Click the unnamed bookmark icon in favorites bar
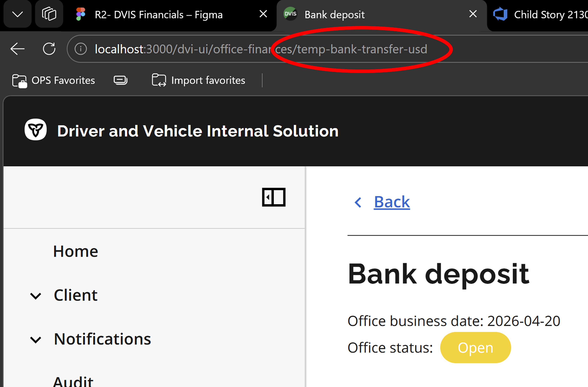Viewport: 588px width, 387px height. (x=121, y=80)
